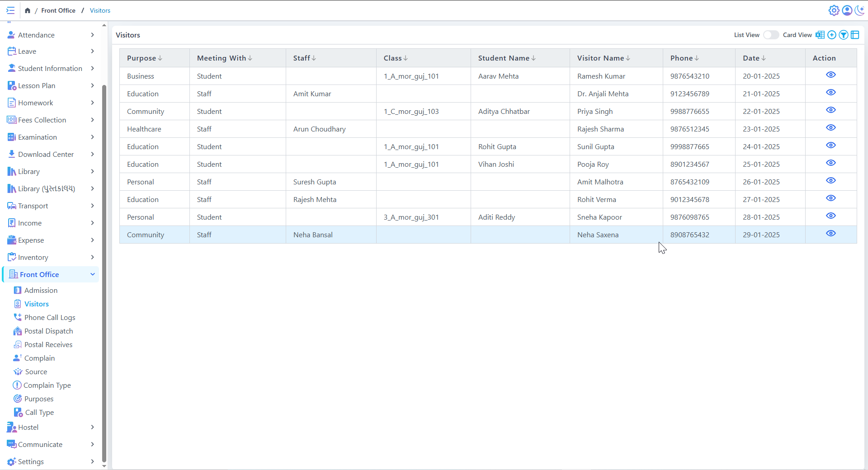Toggle List View to Card View
Screen dimensions: 868x470
771,35
